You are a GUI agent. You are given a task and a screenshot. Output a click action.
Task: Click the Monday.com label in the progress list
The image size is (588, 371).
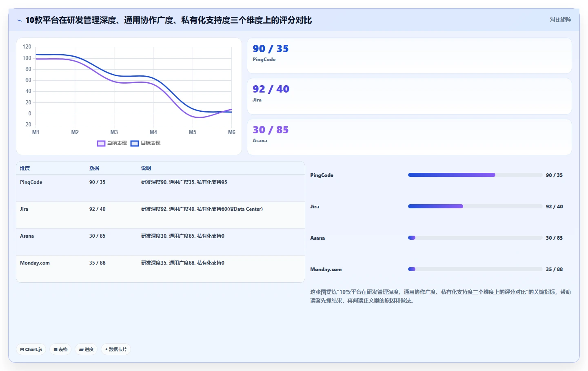tap(326, 269)
